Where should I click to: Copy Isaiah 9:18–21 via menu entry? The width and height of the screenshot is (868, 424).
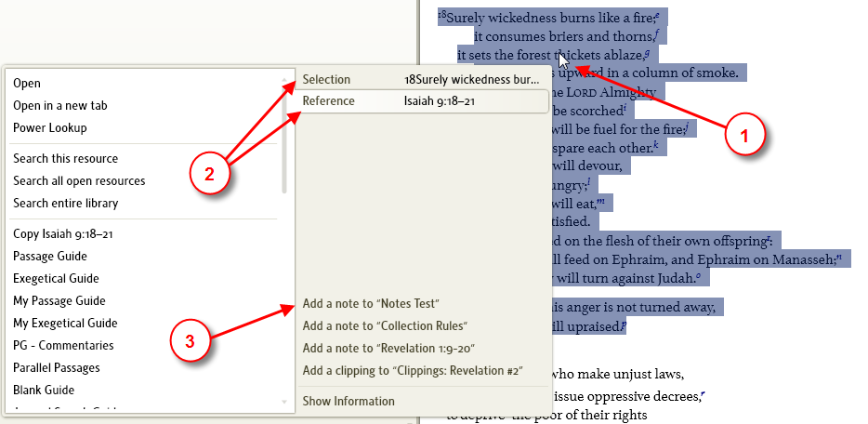point(62,233)
